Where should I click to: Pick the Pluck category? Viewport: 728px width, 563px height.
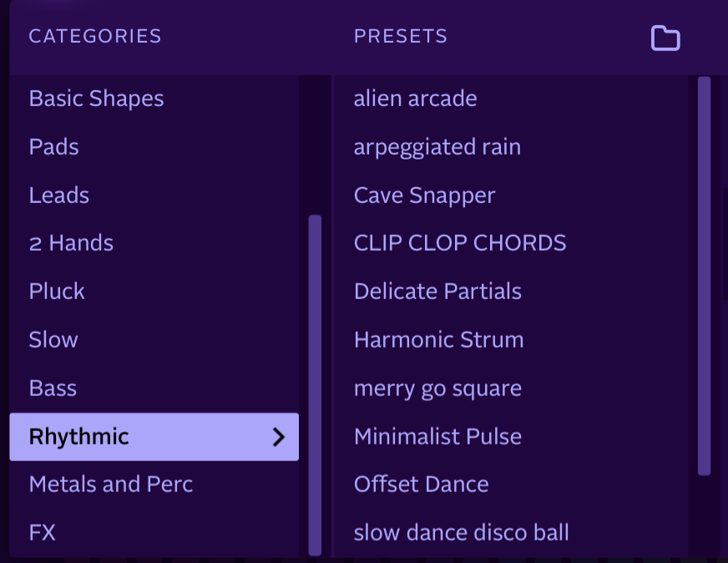(x=57, y=292)
